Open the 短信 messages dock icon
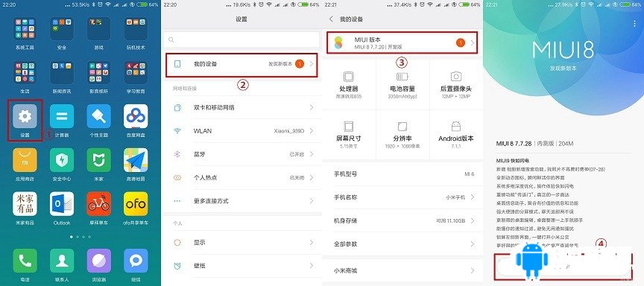Screen dimensions: 644x286 [x=136, y=261]
